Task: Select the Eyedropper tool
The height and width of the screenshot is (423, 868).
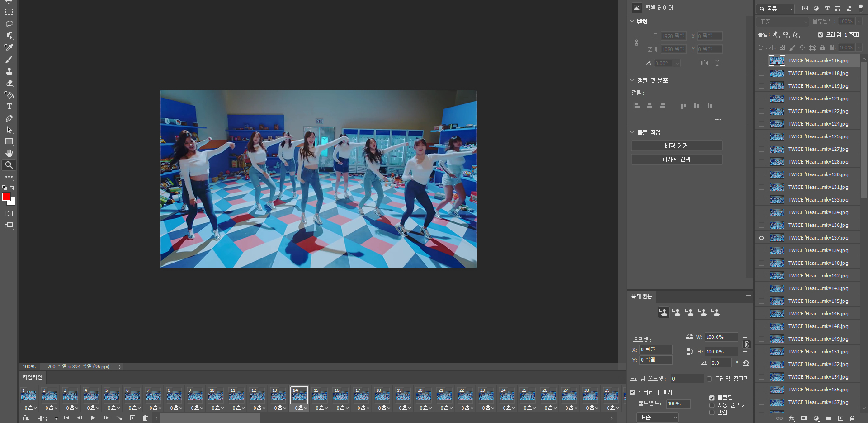Action: tap(9, 47)
